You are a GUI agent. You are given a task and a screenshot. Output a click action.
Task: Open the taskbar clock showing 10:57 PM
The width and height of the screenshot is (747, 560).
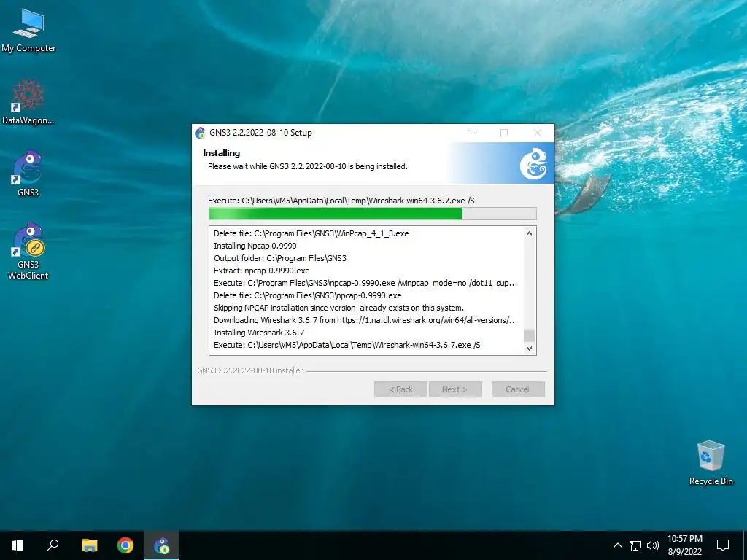pyautogui.click(x=684, y=545)
